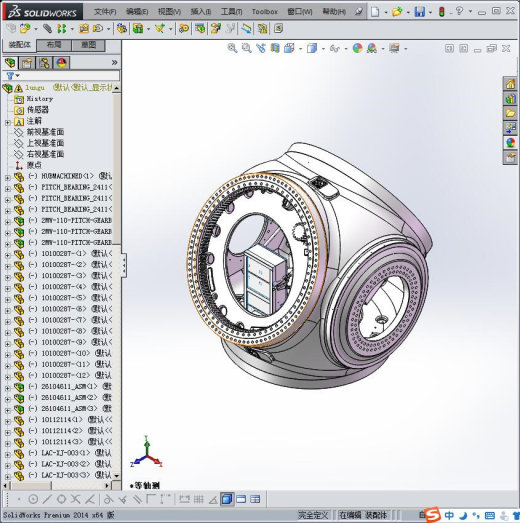Open the 插入(I) menu
520x523 pixels.
(200, 12)
